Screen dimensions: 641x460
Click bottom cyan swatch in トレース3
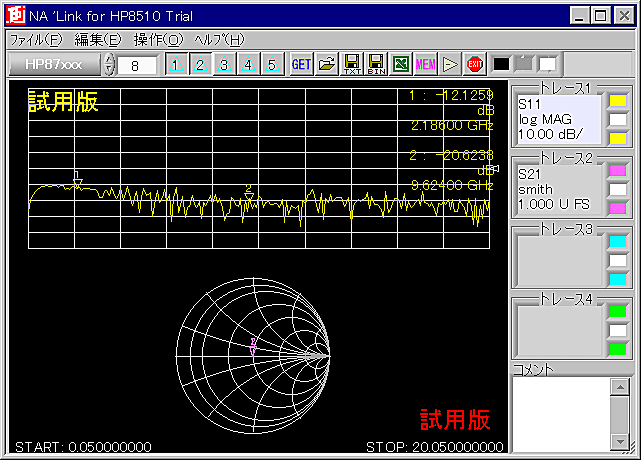(618, 279)
